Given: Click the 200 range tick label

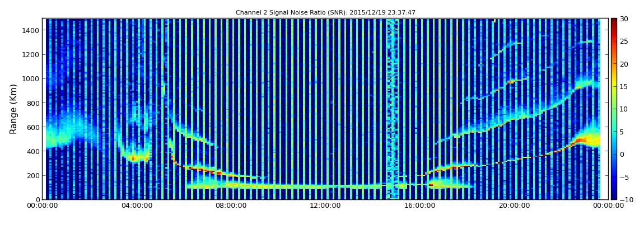Looking at the screenshot, I should click(33, 176).
